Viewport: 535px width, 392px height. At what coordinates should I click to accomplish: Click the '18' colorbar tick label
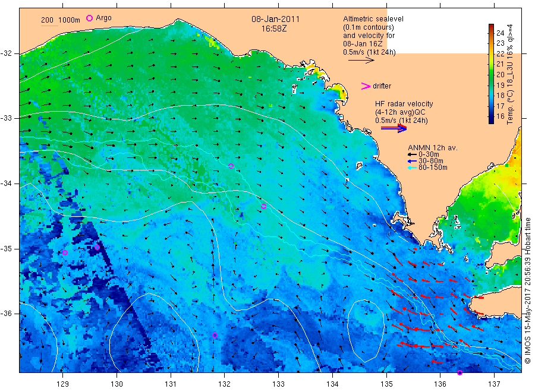[x=500, y=95]
